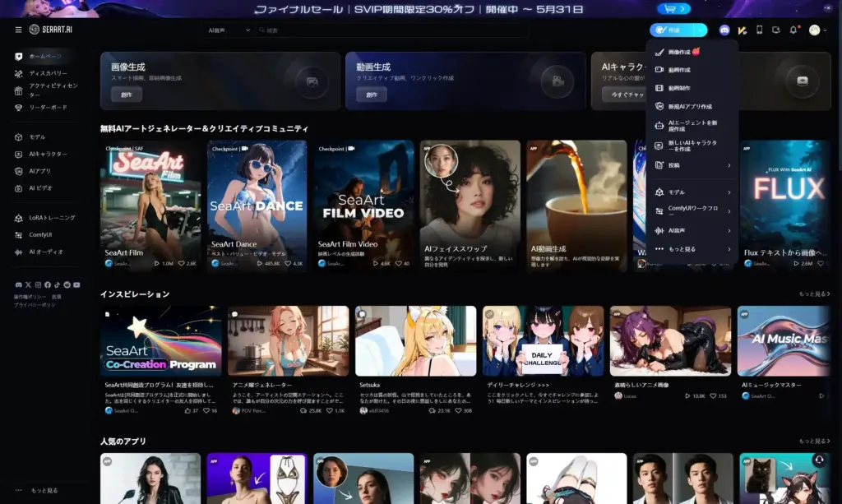Open AIキャラクター in the sidebar

point(47,154)
